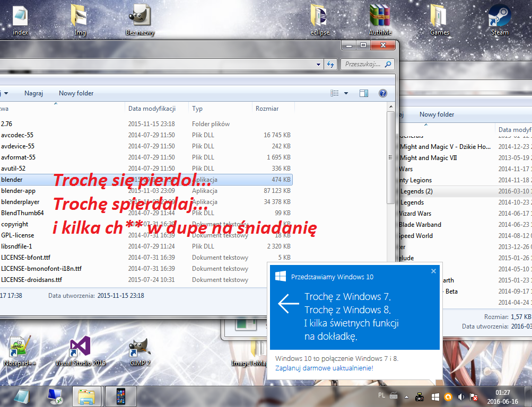The image size is (532, 407).
Task: Click the PL language indicator
Action: pos(381,395)
